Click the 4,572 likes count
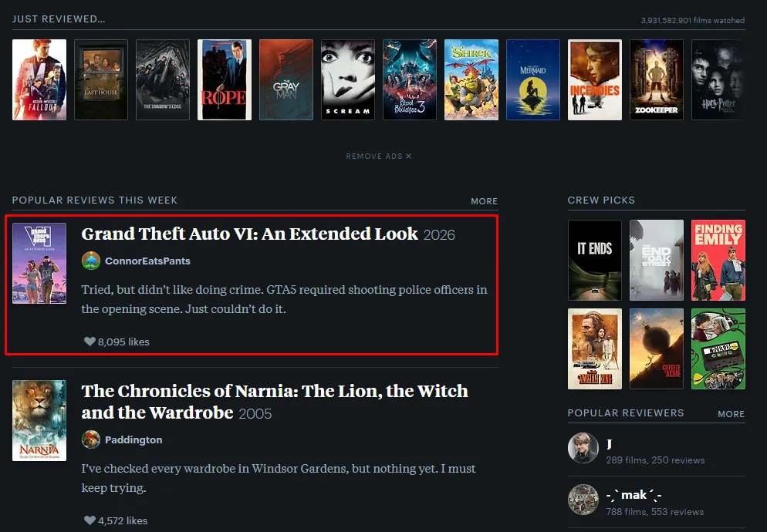767x532 pixels. 123,520
